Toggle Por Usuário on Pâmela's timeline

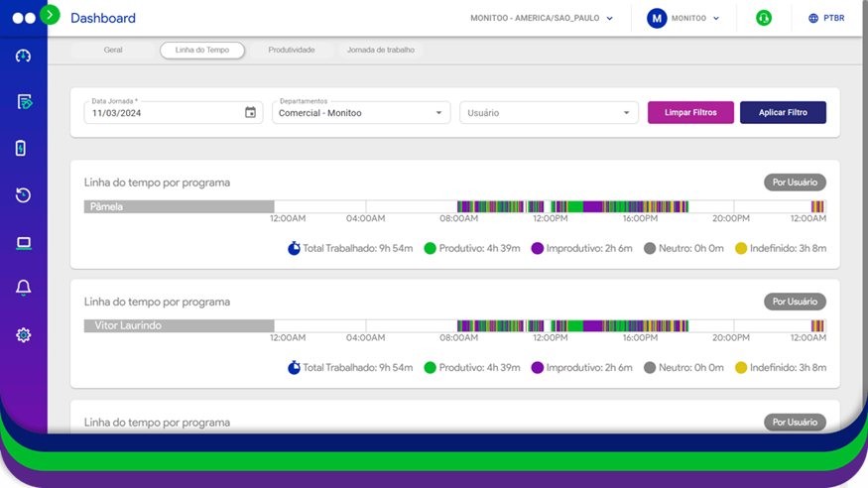[x=795, y=183]
